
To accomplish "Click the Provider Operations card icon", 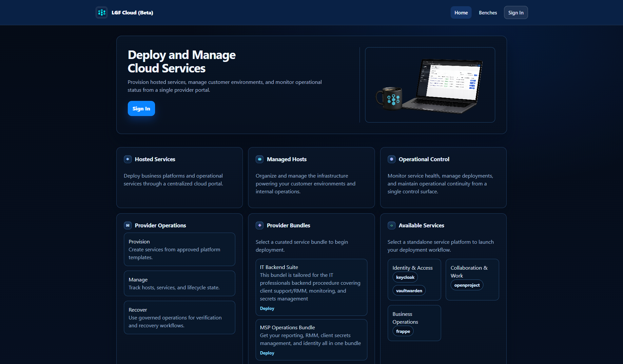I will click(x=128, y=225).
